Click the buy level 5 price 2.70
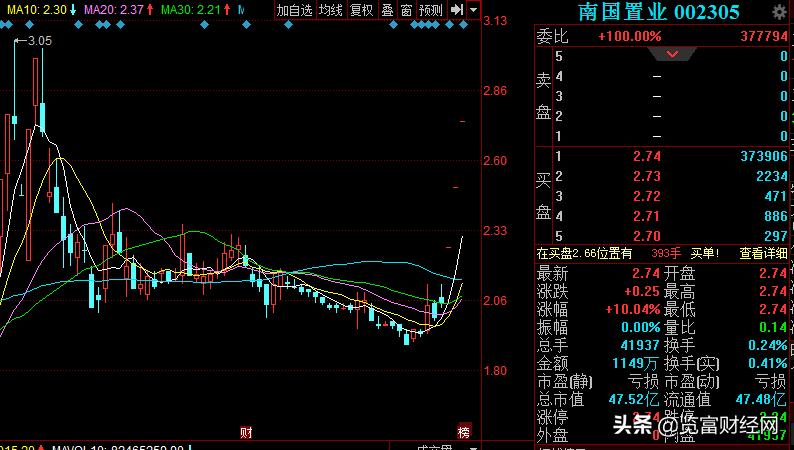This screenshot has width=794, height=450. point(647,236)
